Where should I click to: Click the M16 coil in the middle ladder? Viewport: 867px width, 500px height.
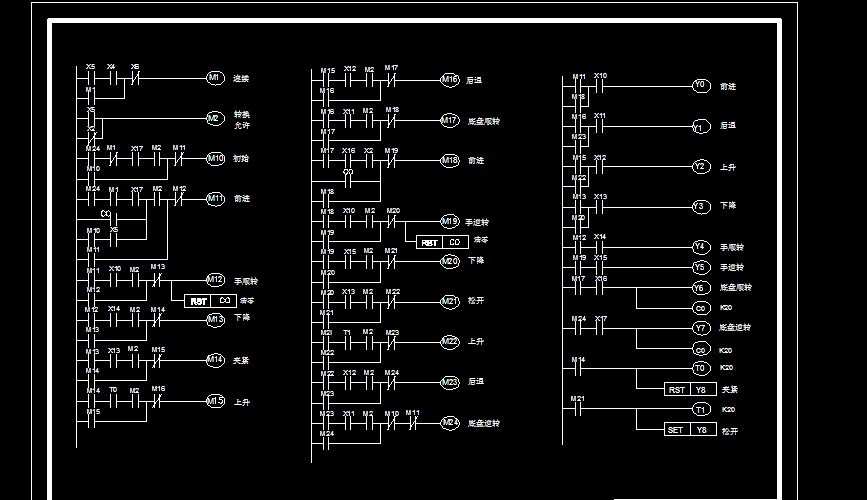450,80
